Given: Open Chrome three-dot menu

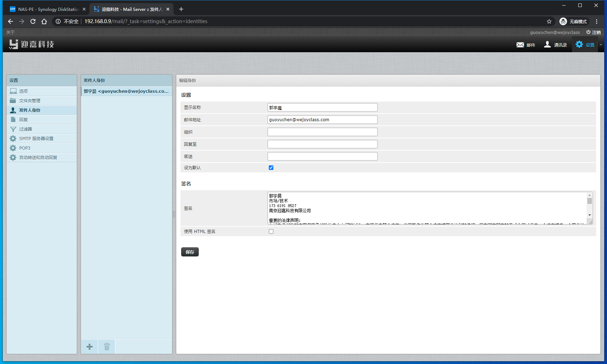Looking at the screenshot, I should (596, 21).
